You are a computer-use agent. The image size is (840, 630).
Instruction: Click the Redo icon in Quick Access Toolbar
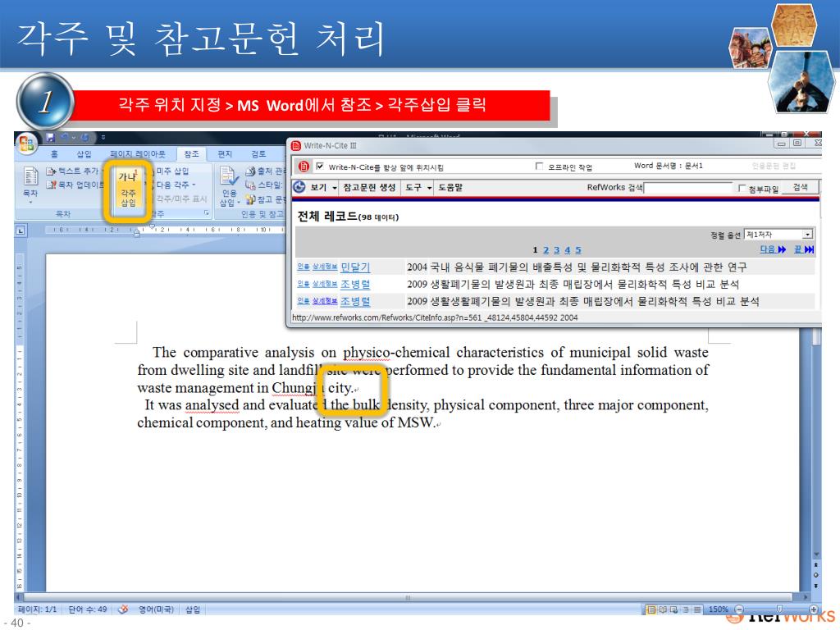tap(84, 138)
